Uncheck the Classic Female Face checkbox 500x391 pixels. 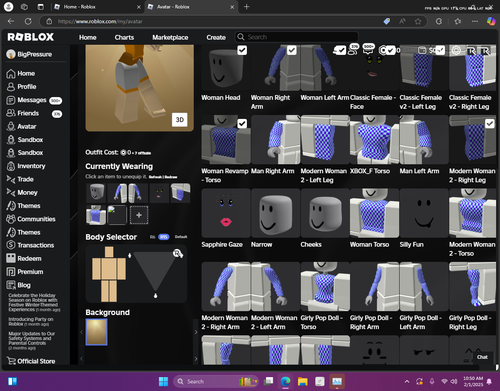click(391, 50)
